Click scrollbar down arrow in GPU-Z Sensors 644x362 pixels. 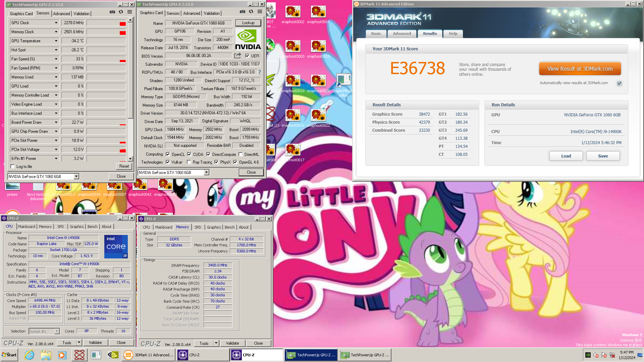130,159
